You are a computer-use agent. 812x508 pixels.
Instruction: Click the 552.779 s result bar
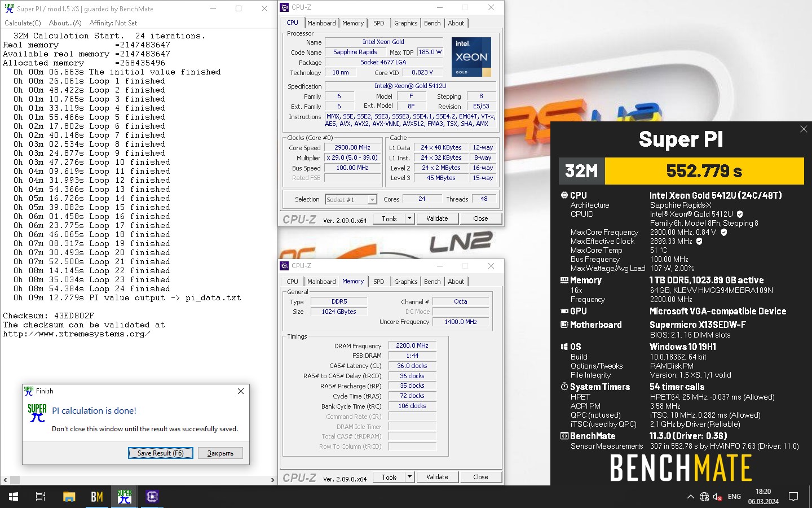pos(704,170)
